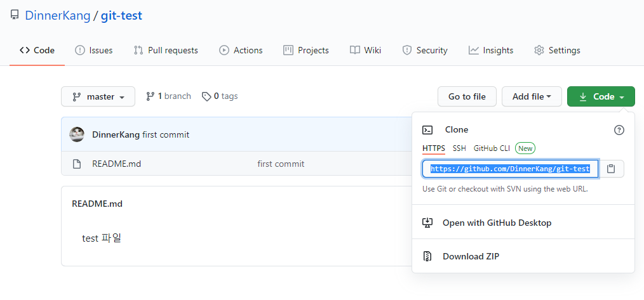Screen dimensions: 644x300
Task: Open the README.md file in file list
Action: coord(117,164)
